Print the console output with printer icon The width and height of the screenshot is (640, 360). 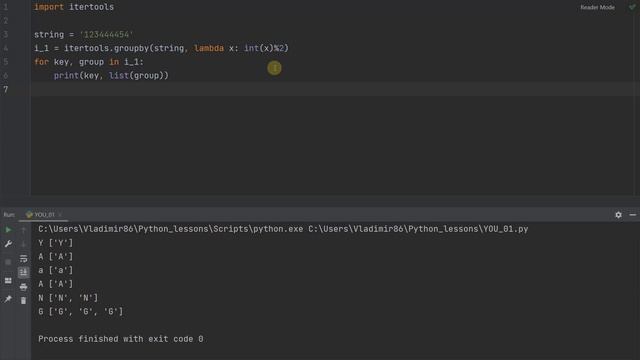coord(23,287)
